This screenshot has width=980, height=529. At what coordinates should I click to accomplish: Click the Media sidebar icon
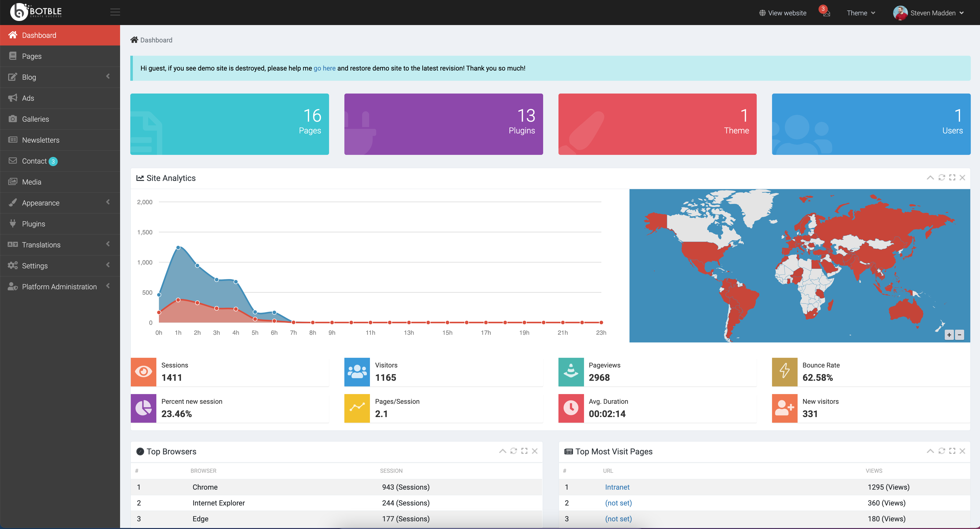click(13, 181)
